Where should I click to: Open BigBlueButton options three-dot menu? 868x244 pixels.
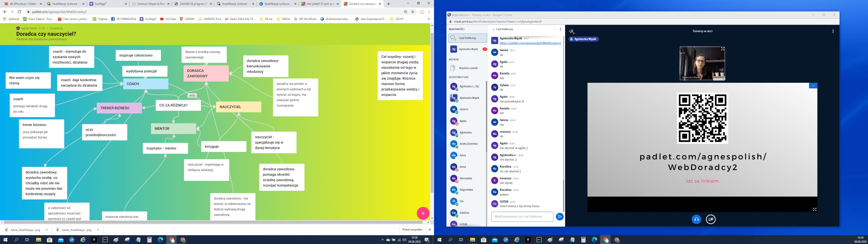pyautogui.click(x=833, y=31)
